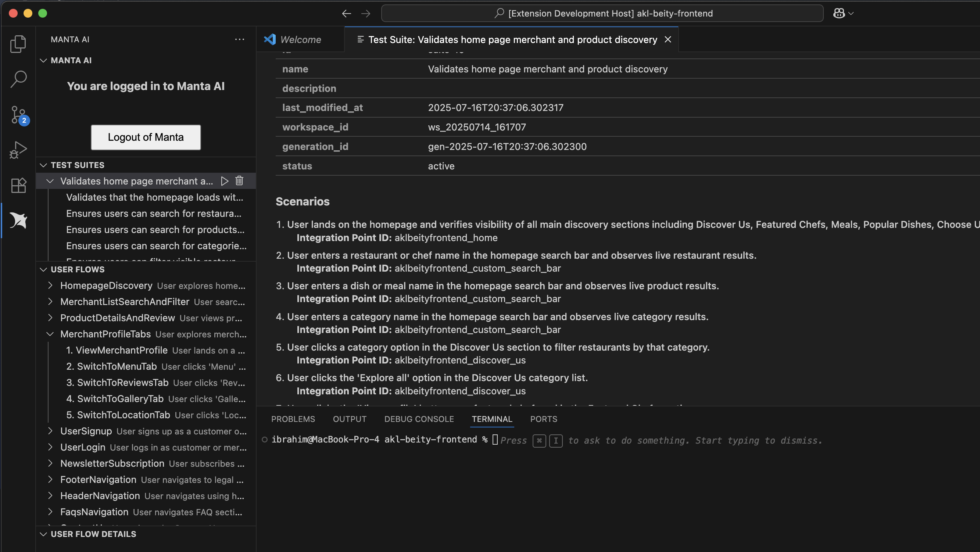Viewport: 980px width, 552px height.
Task: Run the Validates home page test suite
Action: 225,181
